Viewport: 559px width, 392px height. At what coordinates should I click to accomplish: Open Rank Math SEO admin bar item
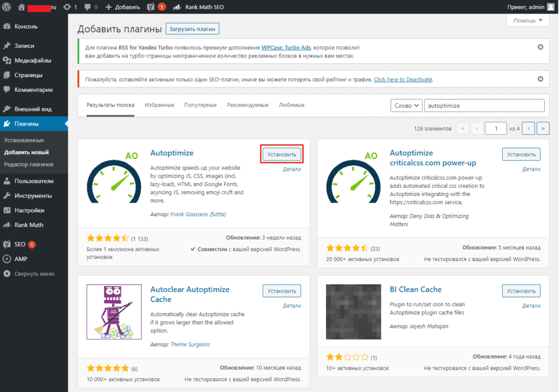pos(198,7)
